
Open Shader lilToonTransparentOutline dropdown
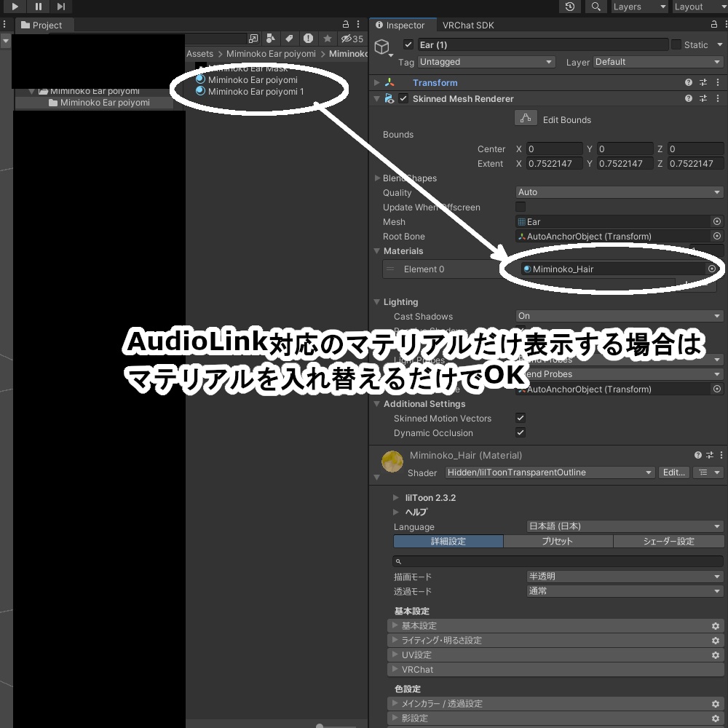550,472
